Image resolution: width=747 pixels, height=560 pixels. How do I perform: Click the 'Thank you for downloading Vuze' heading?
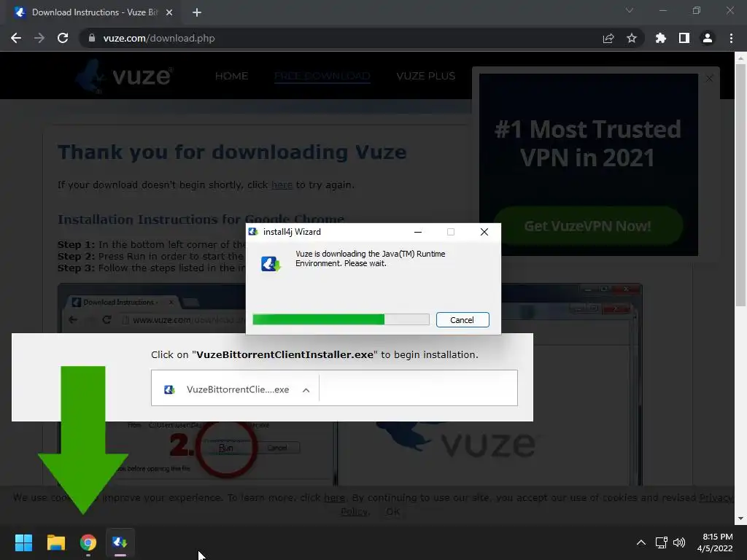click(x=232, y=152)
